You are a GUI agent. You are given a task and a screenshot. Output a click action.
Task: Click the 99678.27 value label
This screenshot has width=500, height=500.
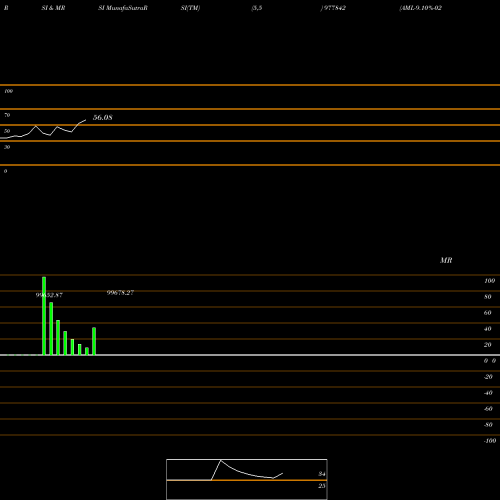[x=120, y=293]
